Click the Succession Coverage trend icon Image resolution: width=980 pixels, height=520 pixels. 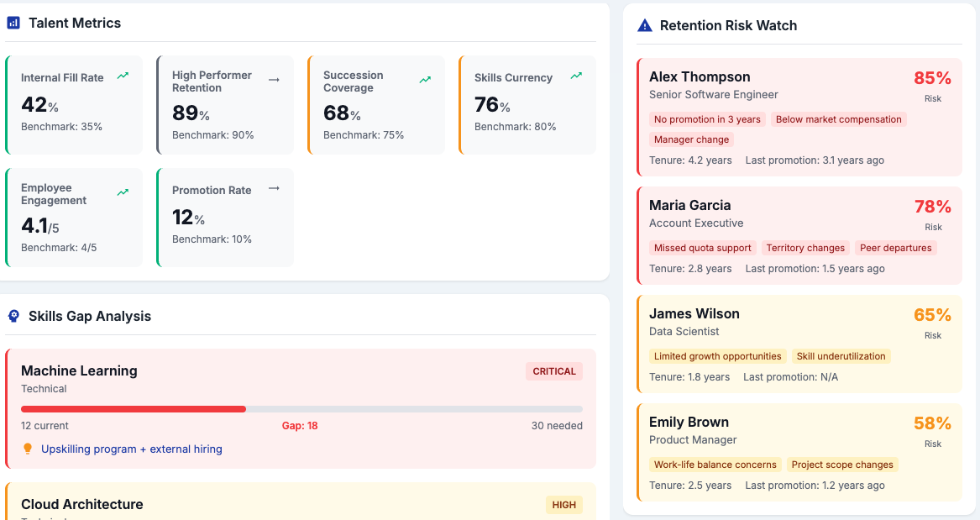(x=425, y=80)
